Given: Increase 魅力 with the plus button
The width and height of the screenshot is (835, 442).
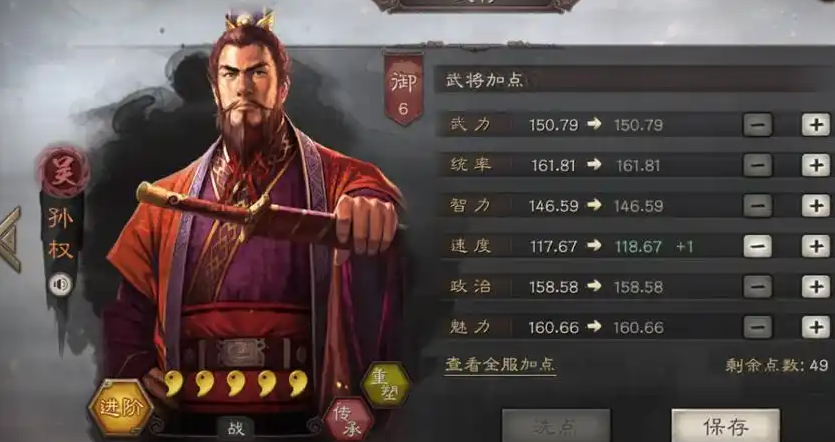Looking at the screenshot, I should tap(816, 327).
